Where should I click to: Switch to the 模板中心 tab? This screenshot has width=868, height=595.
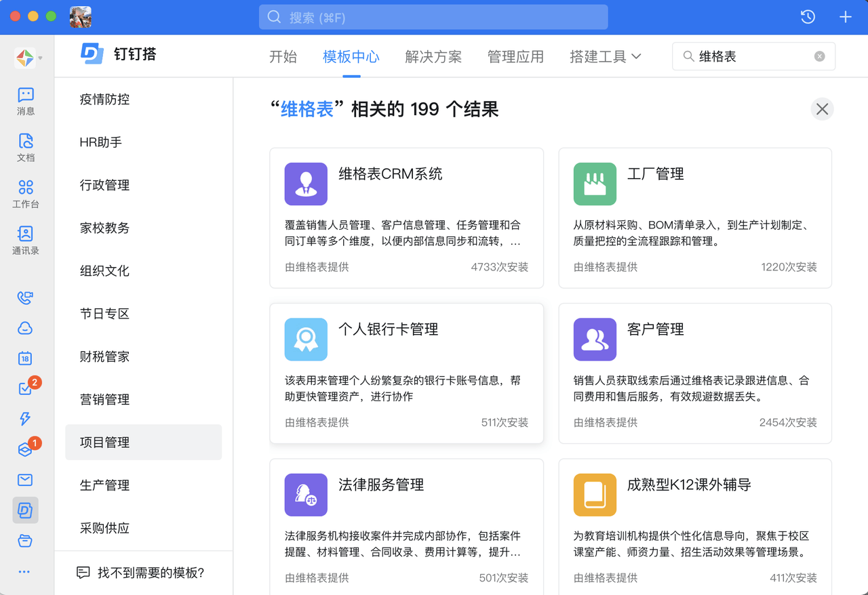[x=351, y=57]
